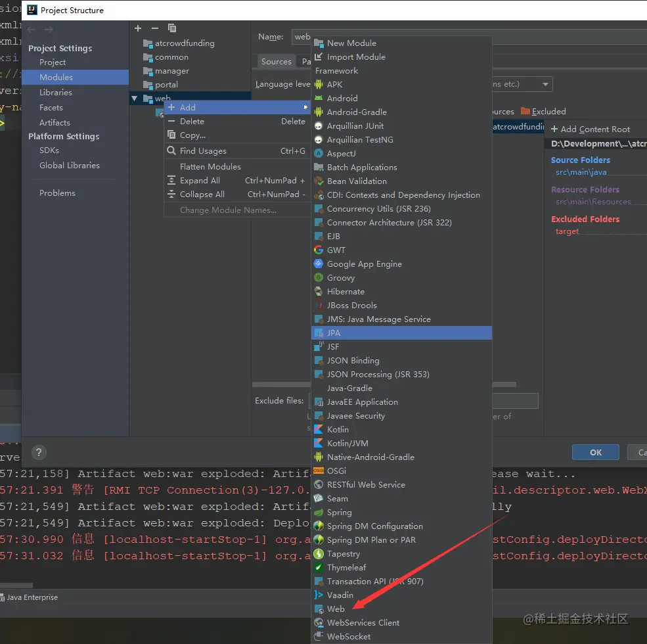Open the Add submenu in context menu
Screen dimensions: 647x644
click(237, 107)
